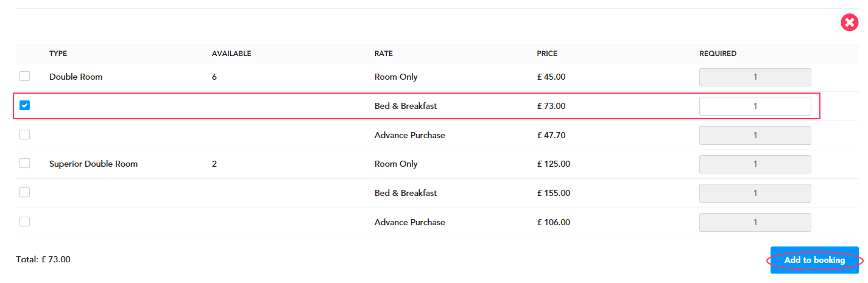Select the Advance Purchase £47.70 checkbox
Image resolution: width=868 pixels, height=283 pixels.
24,135
